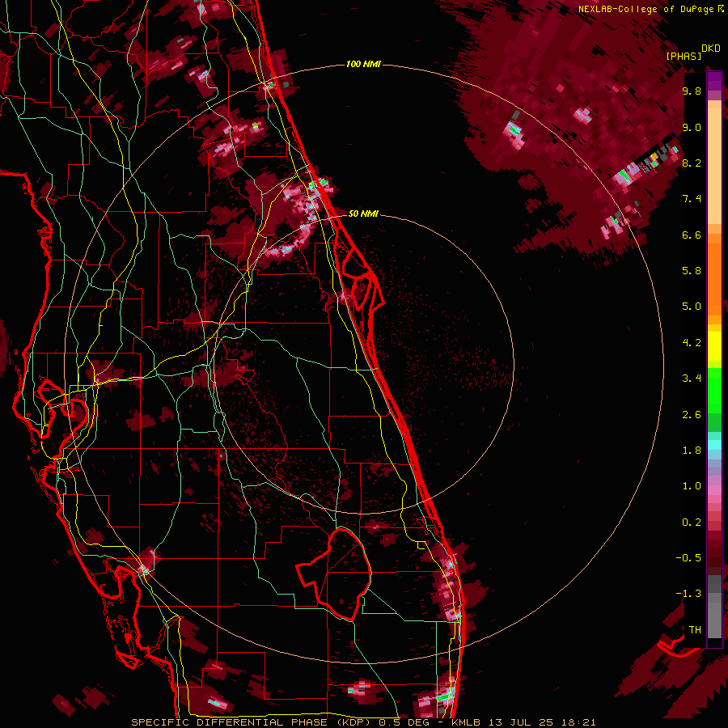Pick the cyan color bar segment
Image resolution: width=728 pixels, height=728 pixels.
point(714,444)
